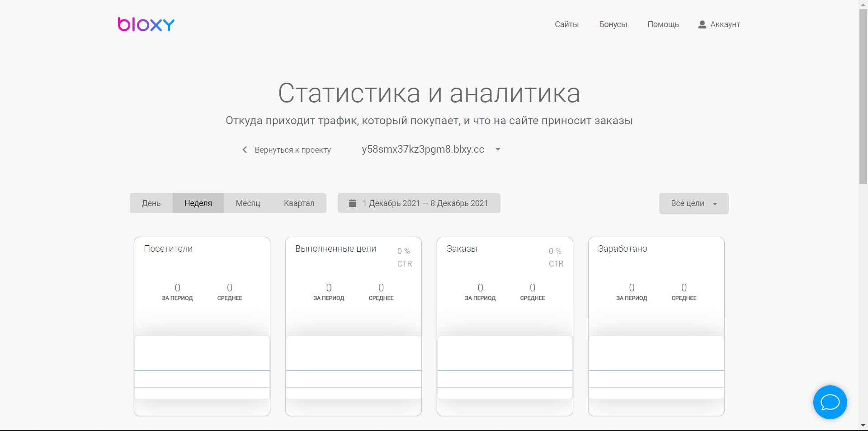
Task: Open the Сайты menu item
Action: (x=566, y=24)
